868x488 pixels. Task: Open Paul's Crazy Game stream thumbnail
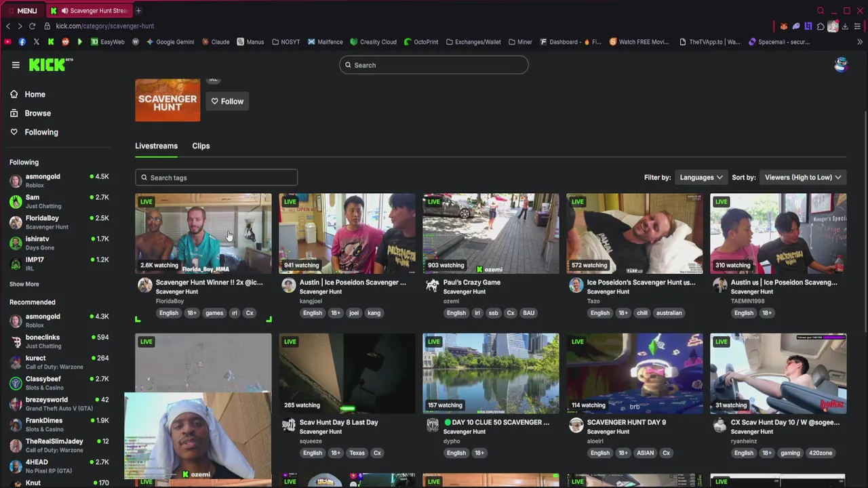click(491, 234)
